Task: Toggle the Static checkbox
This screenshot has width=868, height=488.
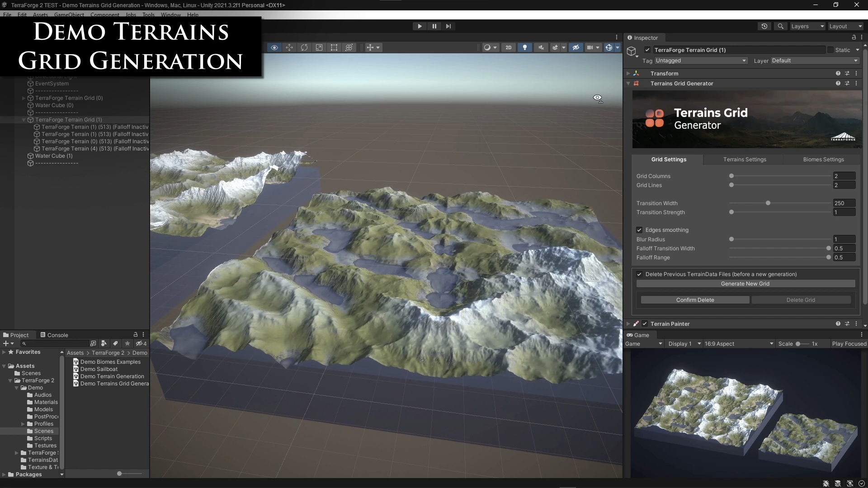Action: (830, 50)
